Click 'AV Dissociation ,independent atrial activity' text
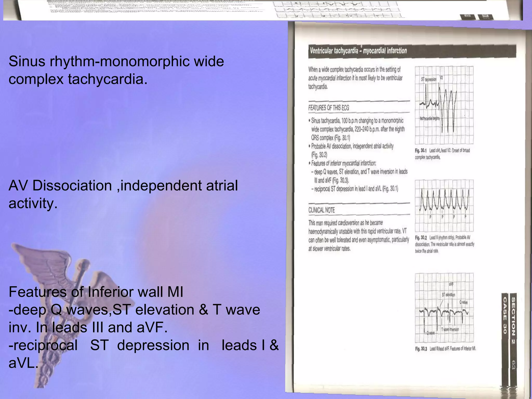 [x=123, y=194]
